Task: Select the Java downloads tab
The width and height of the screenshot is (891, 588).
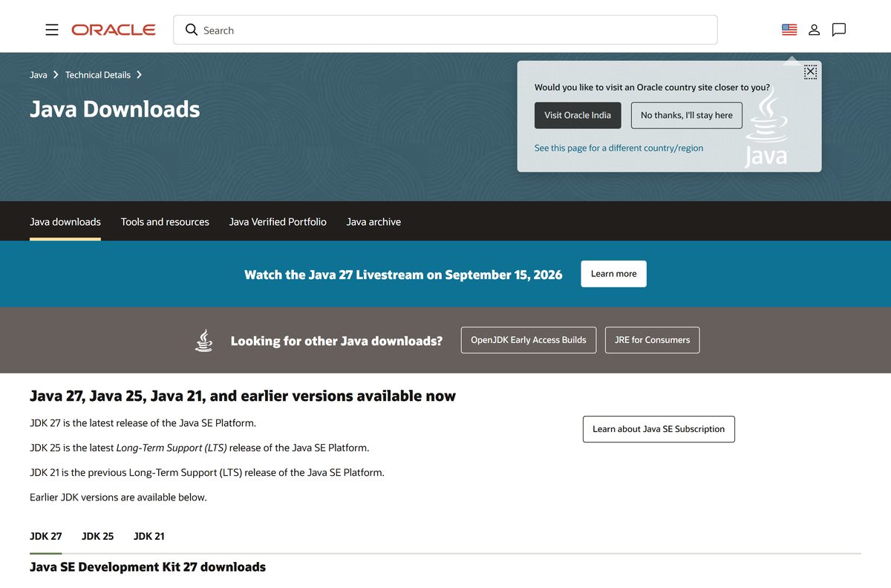Action: (x=65, y=222)
